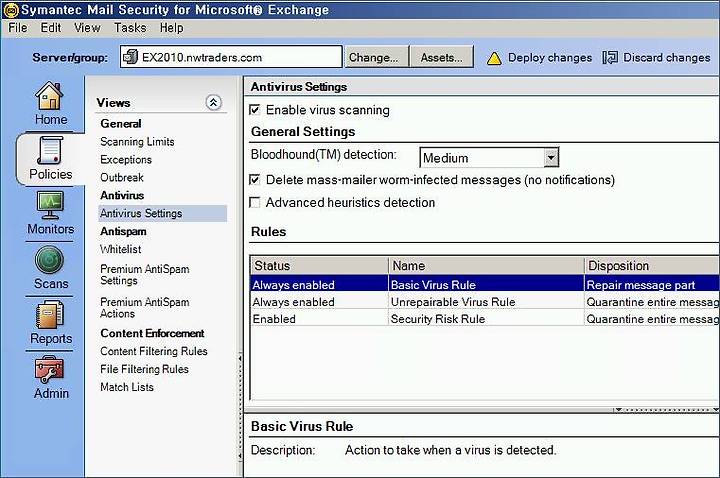Image resolution: width=720 pixels, height=478 pixels.
Task: Select Antivirus Settings in Views
Action: (163, 214)
